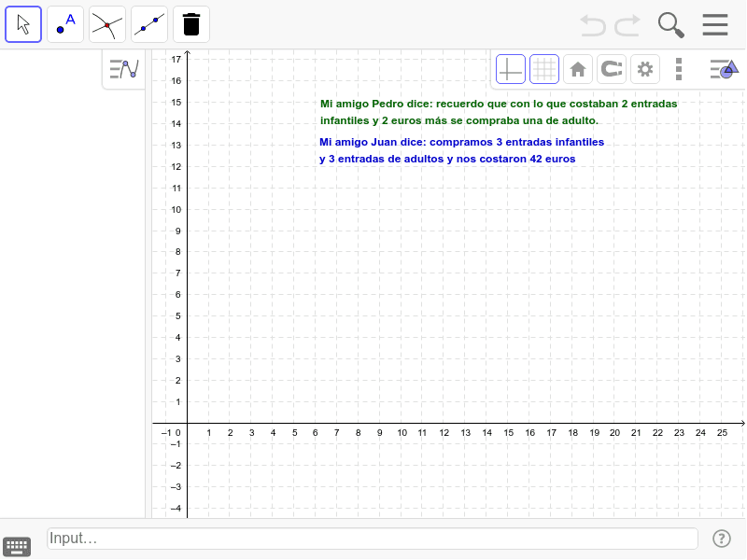Viewport: 747px width, 560px height.
Task: Toggle grid visibility button
Action: (x=544, y=69)
